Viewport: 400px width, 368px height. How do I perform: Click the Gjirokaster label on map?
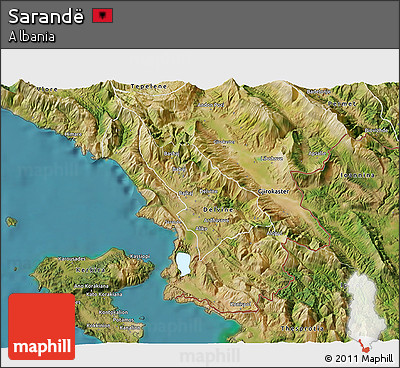tap(273, 192)
